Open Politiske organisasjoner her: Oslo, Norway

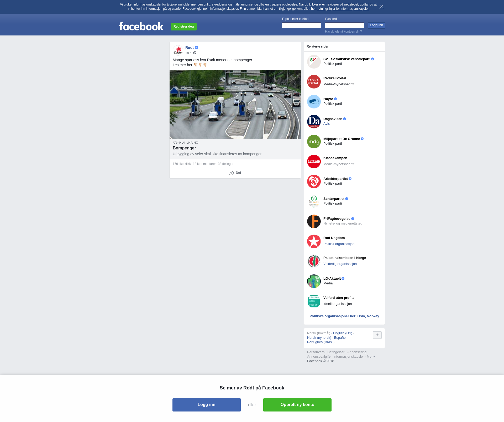[344, 316]
